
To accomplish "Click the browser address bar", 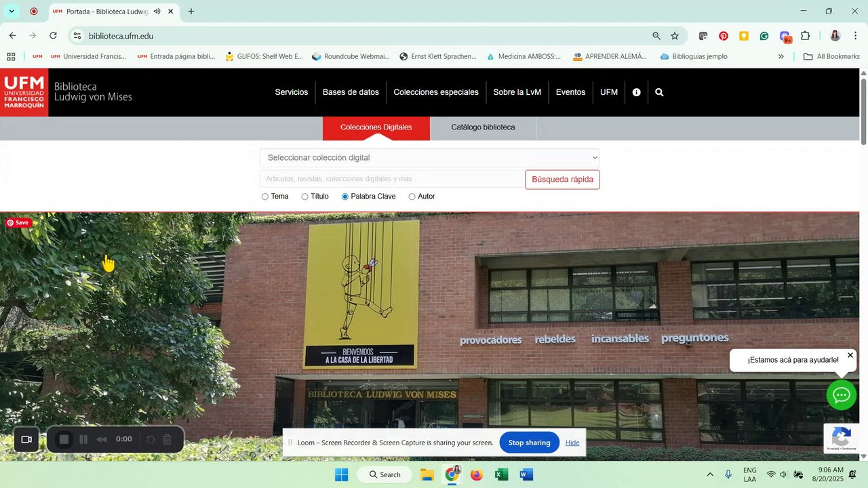I will (x=366, y=36).
